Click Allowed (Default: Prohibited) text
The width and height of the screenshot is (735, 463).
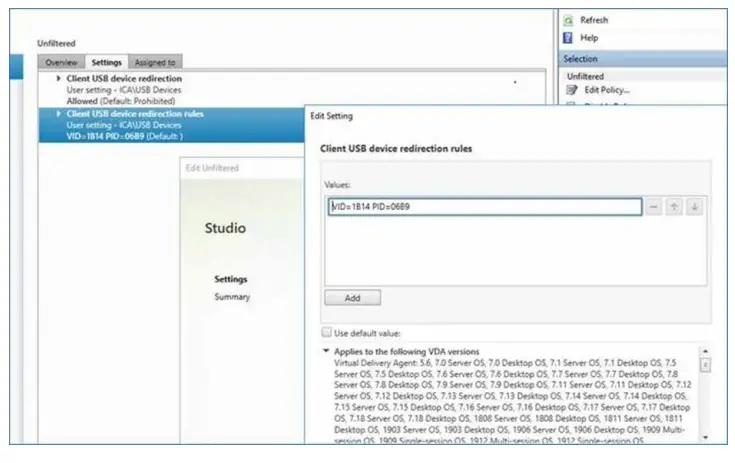(x=121, y=101)
